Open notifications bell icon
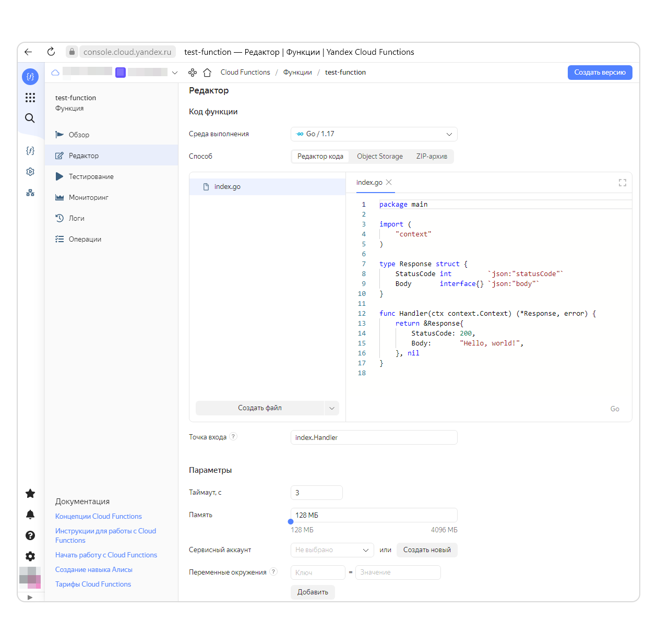The image size is (657, 644). (30, 515)
